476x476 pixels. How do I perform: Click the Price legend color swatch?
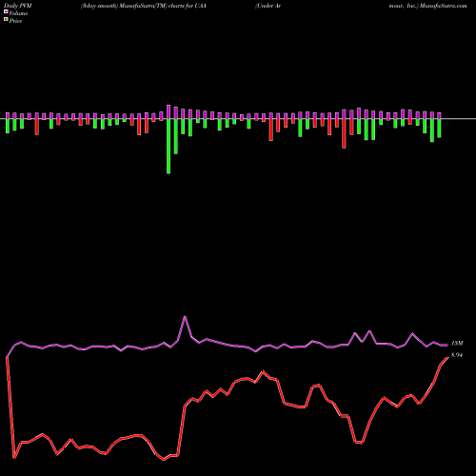pos(6,20)
